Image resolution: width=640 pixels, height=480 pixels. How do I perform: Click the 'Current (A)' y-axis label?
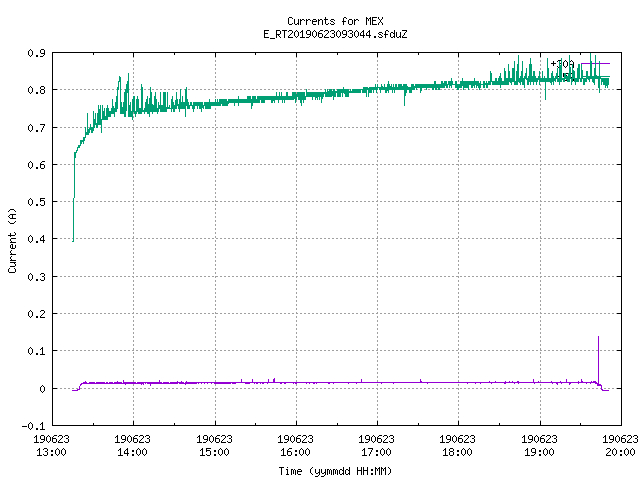pyautogui.click(x=12, y=240)
